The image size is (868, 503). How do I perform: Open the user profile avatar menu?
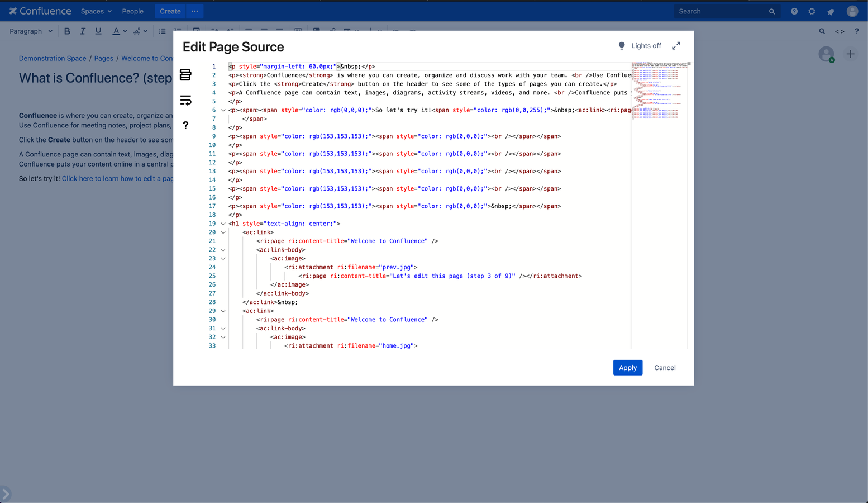[x=852, y=11]
